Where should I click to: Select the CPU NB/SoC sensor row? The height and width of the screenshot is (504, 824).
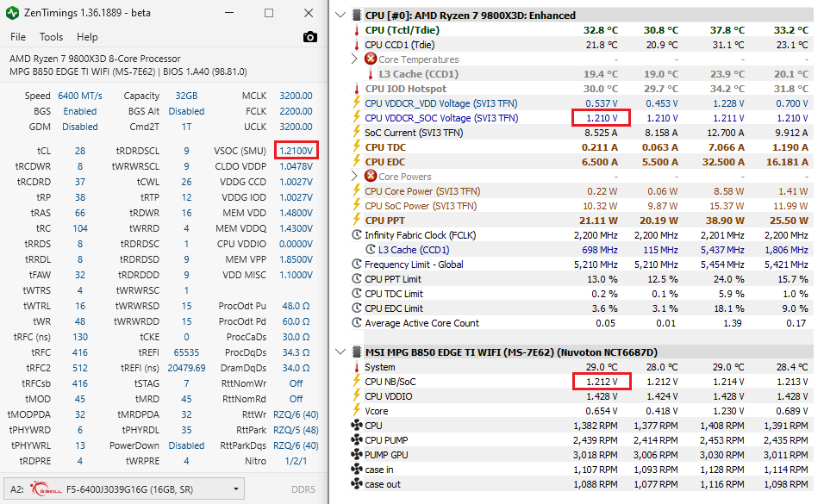(x=390, y=382)
